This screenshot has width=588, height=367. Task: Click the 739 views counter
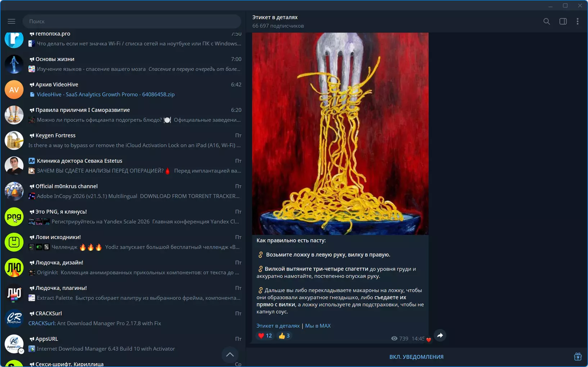(399, 339)
